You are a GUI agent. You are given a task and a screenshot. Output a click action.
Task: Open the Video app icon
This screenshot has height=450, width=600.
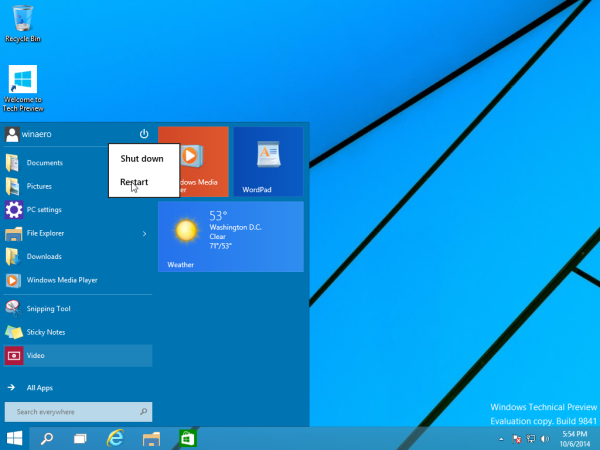pyautogui.click(x=14, y=356)
